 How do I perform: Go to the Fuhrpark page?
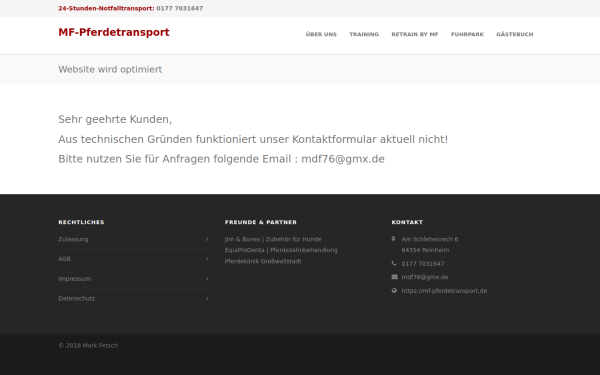[467, 34]
